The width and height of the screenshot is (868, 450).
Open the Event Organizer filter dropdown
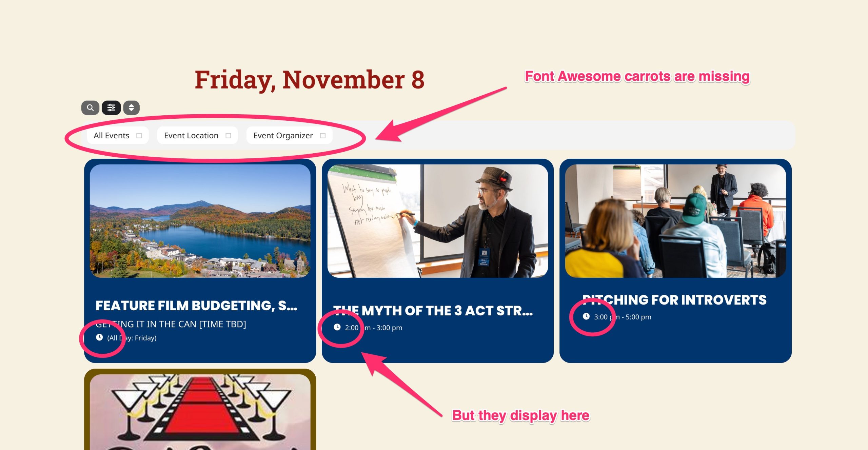(289, 136)
